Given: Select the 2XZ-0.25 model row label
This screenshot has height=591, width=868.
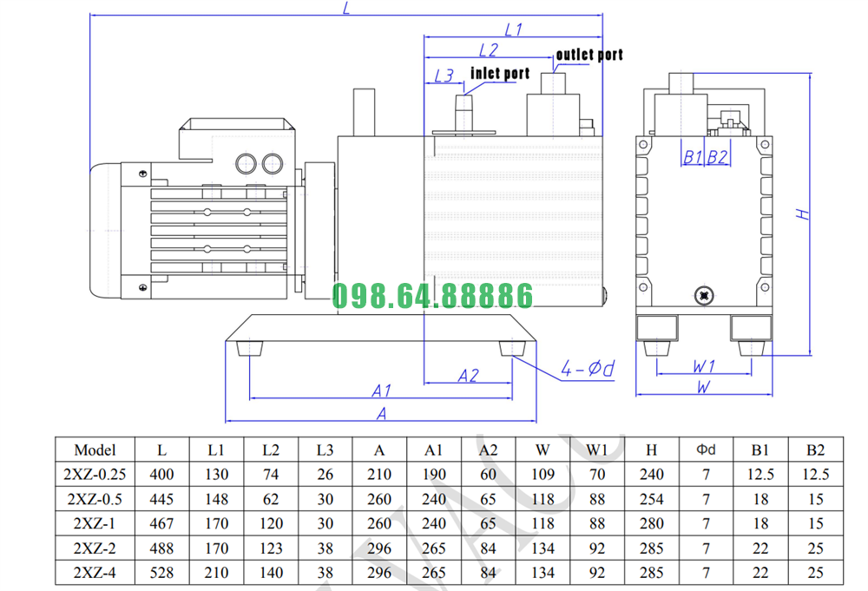Looking at the screenshot, I should point(95,474).
